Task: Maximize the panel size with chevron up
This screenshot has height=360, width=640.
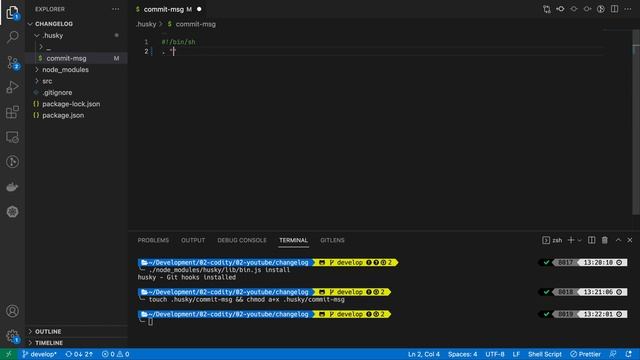Action: pyautogui.click(x=618, y=240)
